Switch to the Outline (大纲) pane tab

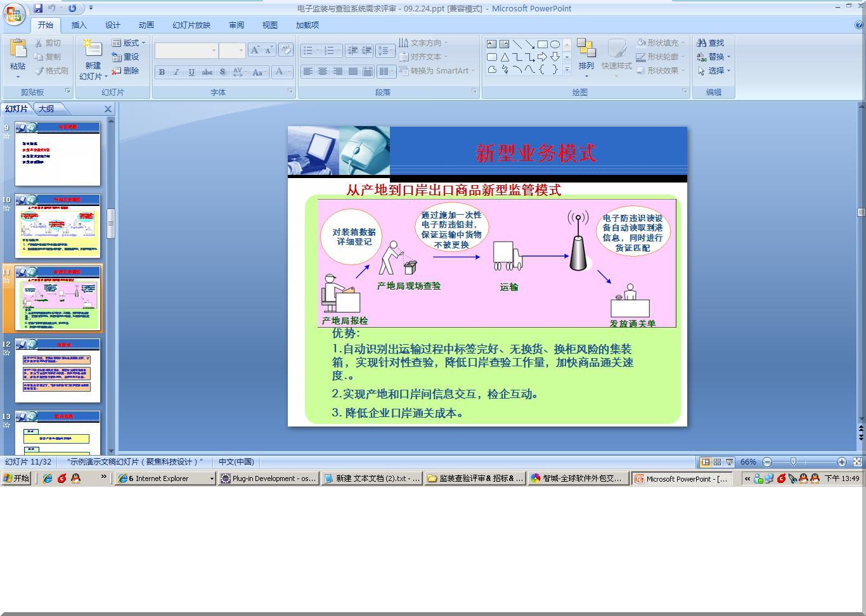46,109
